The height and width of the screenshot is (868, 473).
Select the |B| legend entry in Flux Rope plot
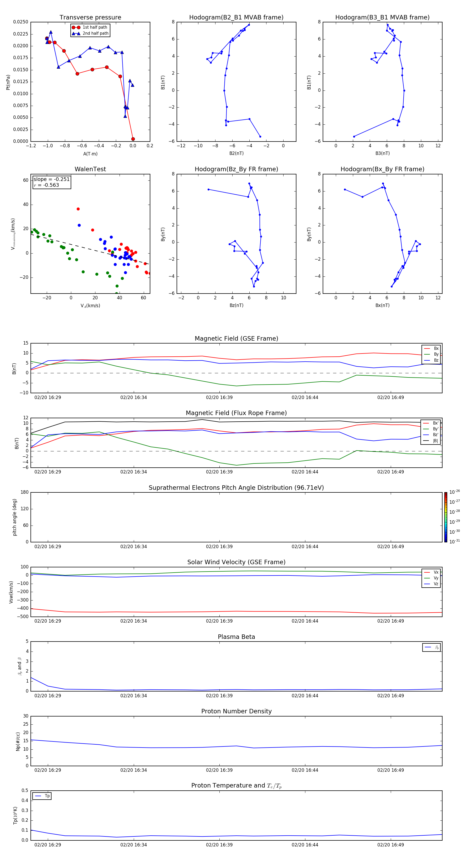(431, 441)
